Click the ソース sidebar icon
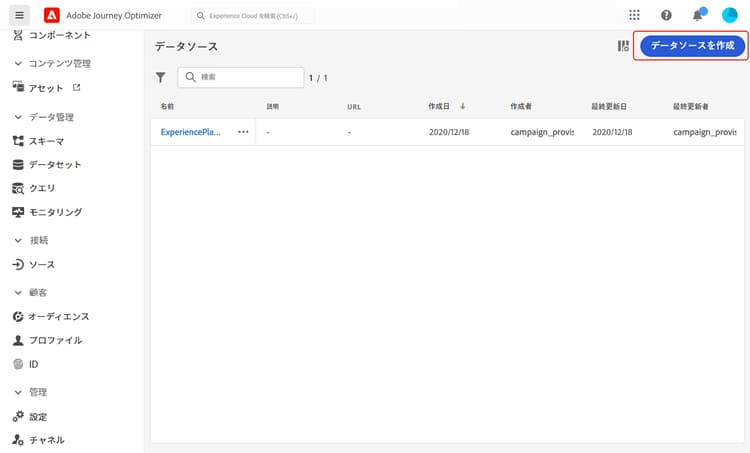 [18, 265]
